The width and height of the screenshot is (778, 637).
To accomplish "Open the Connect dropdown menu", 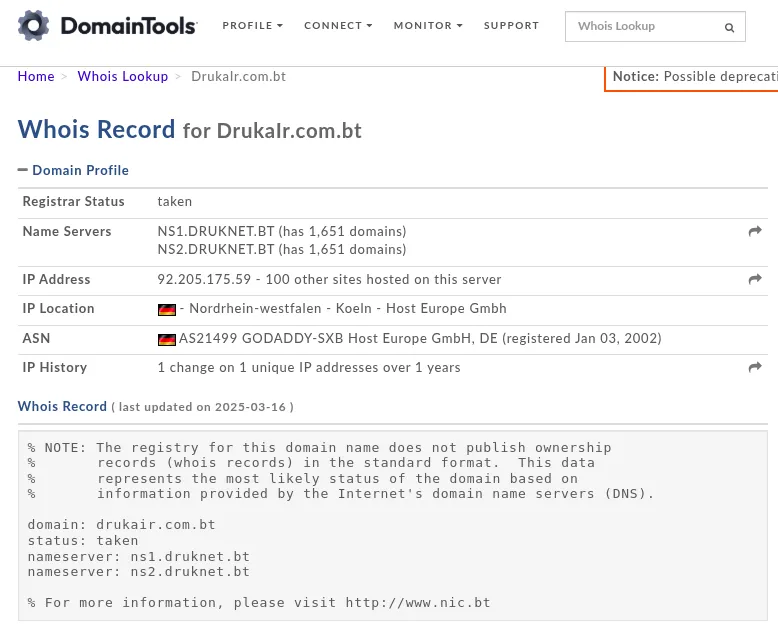I will 338,26.
